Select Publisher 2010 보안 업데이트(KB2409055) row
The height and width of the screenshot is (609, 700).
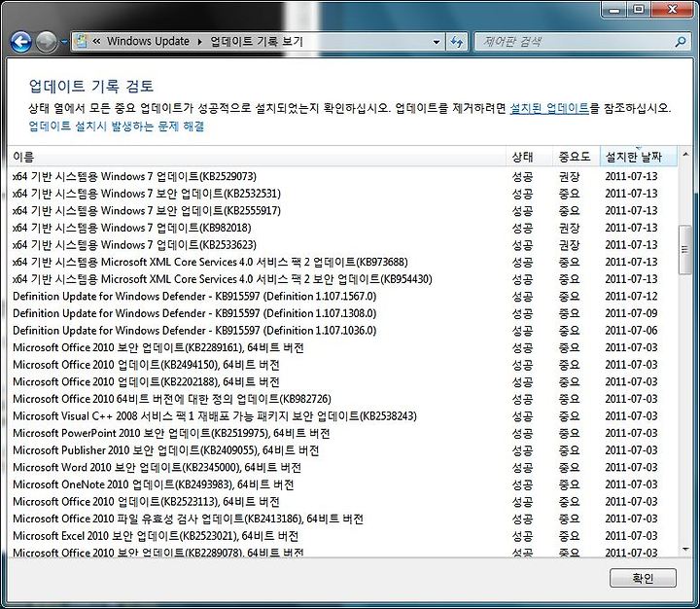341,450
